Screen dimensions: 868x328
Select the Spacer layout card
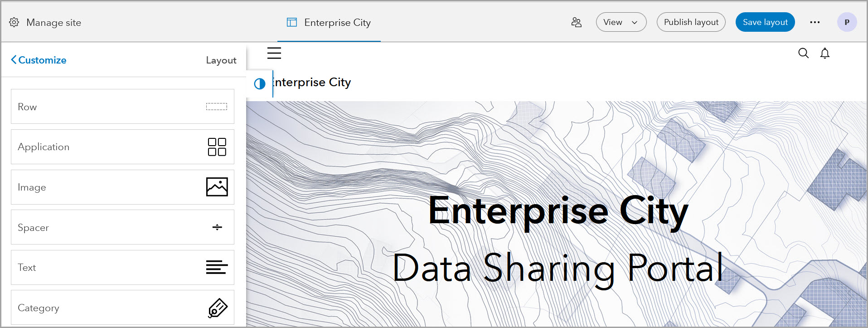pos(122,227)
